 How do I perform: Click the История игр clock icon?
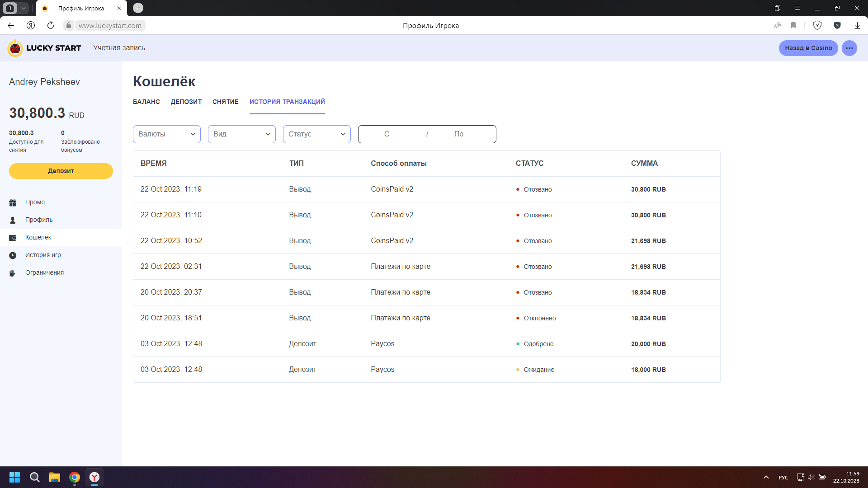point(13,255)
